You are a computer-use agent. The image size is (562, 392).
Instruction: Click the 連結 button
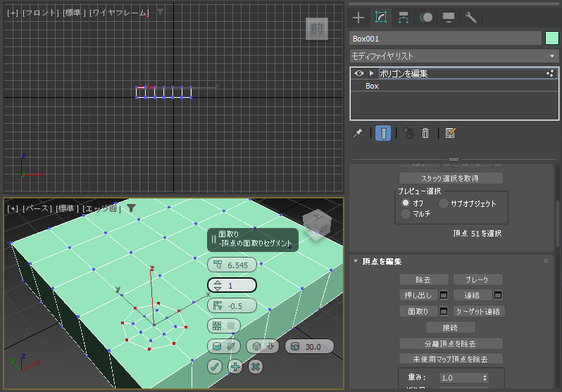pos(473,296)
